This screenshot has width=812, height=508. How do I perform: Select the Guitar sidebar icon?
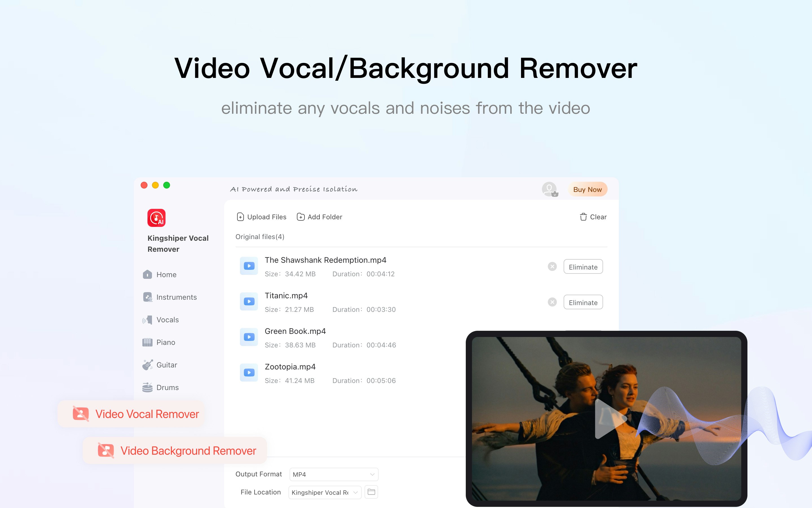click(x=147, y=365)
